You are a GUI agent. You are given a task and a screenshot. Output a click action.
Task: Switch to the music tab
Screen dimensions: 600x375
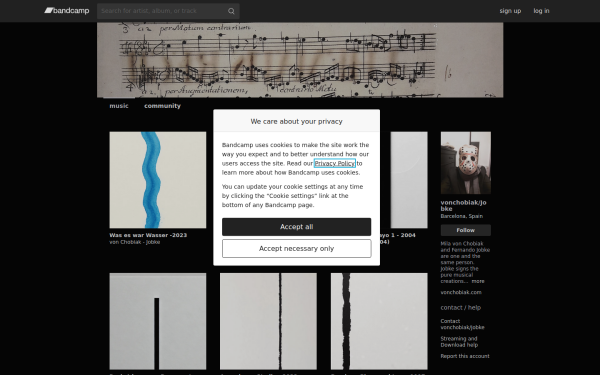point(119,106)
